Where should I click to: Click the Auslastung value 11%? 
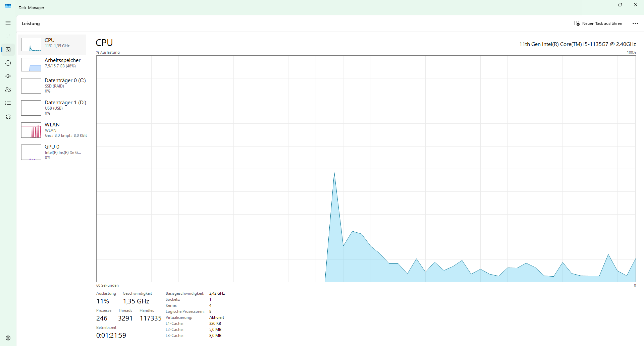pos(103,301)
